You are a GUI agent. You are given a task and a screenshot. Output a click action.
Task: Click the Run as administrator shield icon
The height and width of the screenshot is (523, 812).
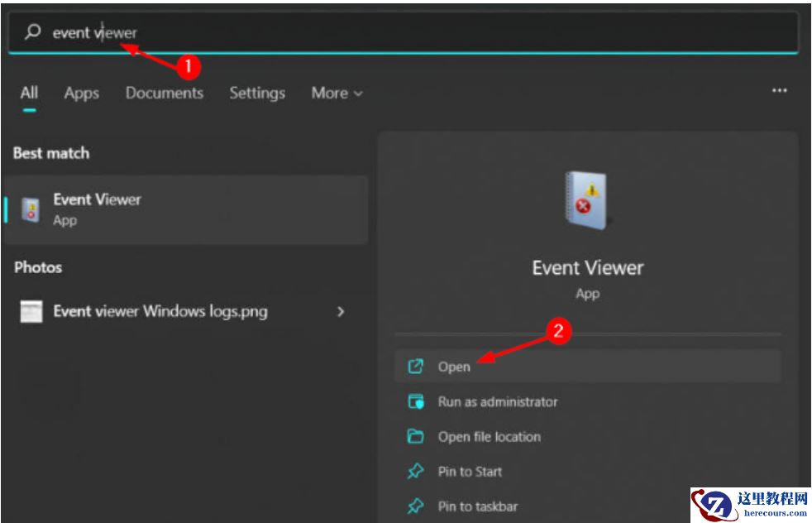[x=416, y=402]
